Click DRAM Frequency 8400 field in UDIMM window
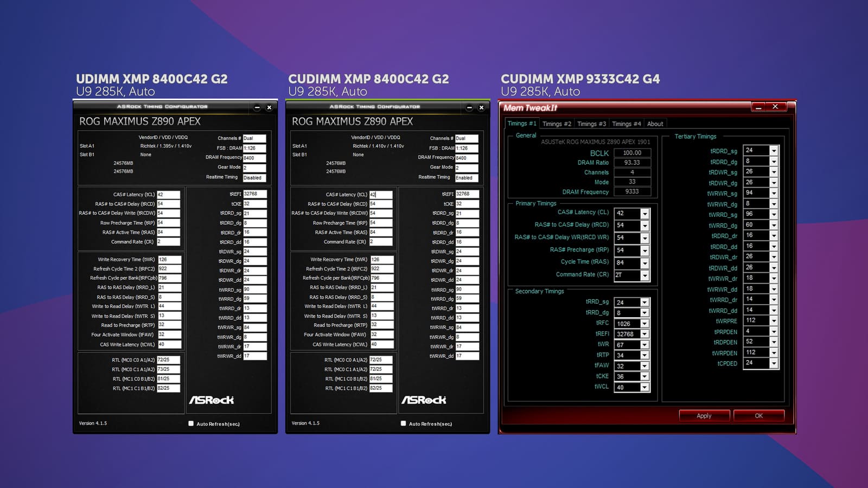 pos(254,158)
